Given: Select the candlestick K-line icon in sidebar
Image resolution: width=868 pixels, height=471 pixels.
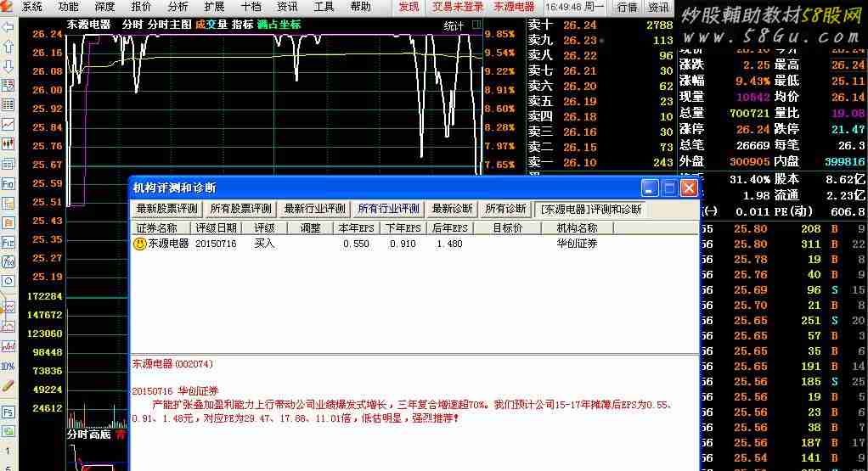Looking at the screenshot, I should point(8,144).
